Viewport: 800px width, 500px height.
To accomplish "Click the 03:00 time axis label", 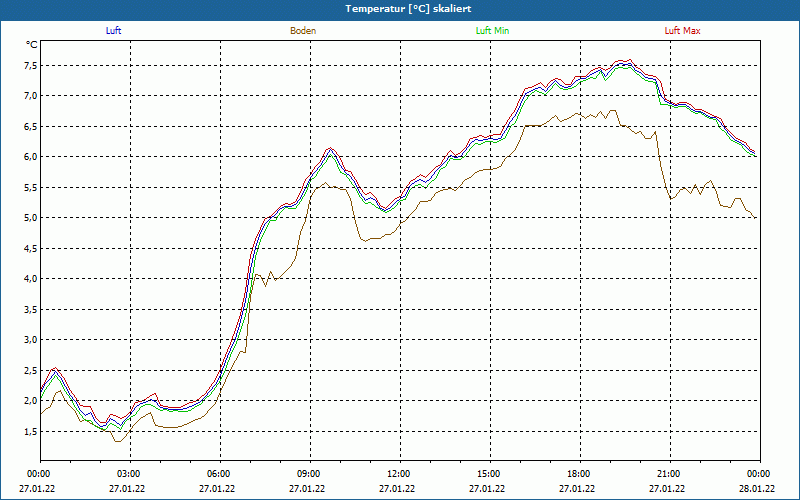I will 129,474.
